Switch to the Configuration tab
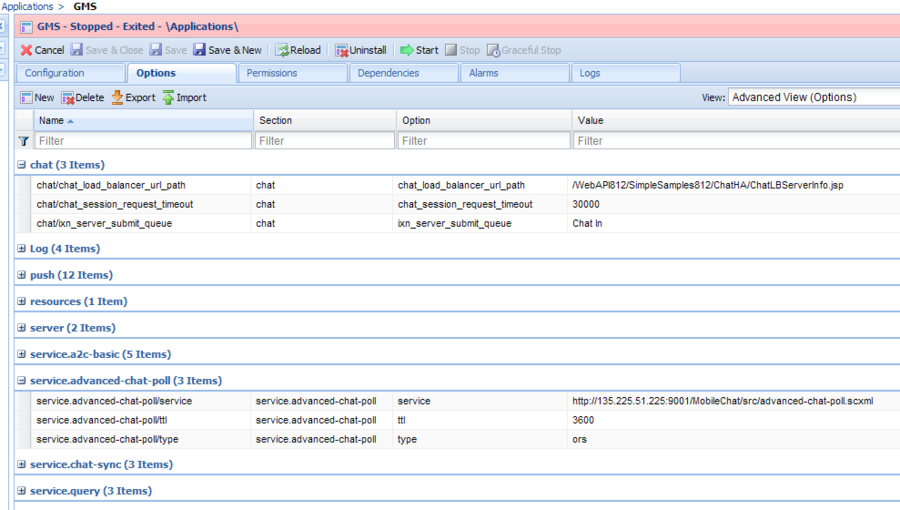Image resolution: width=900 pixels, height=510 pixels. pos(55,73)
